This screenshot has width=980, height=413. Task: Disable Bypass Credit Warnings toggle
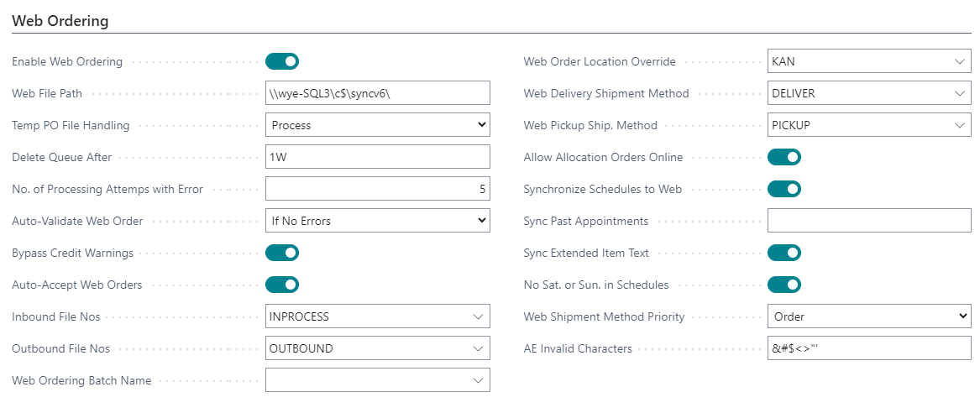click(282, 253)
